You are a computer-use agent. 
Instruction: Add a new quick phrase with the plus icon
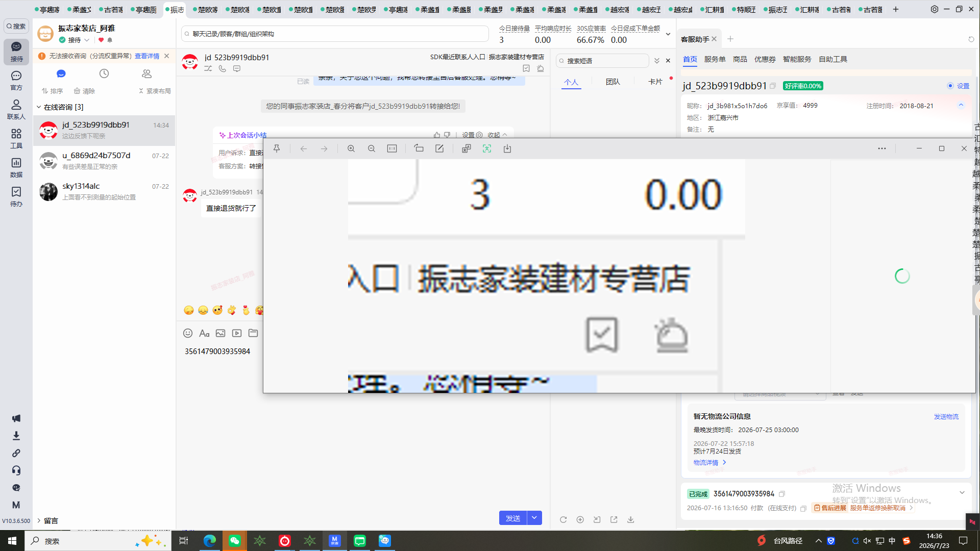coord(580,519)
